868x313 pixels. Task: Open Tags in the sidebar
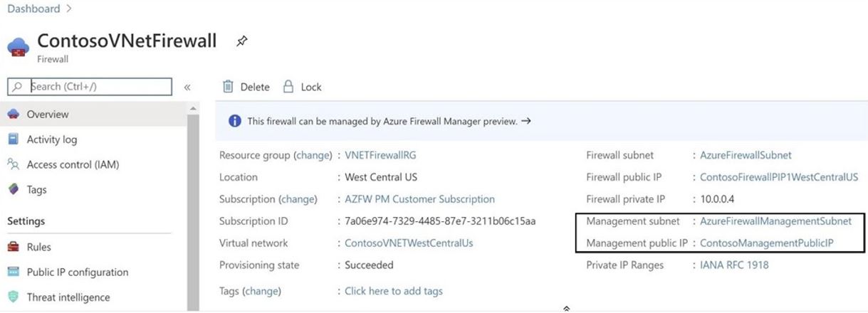coord(36,189)
